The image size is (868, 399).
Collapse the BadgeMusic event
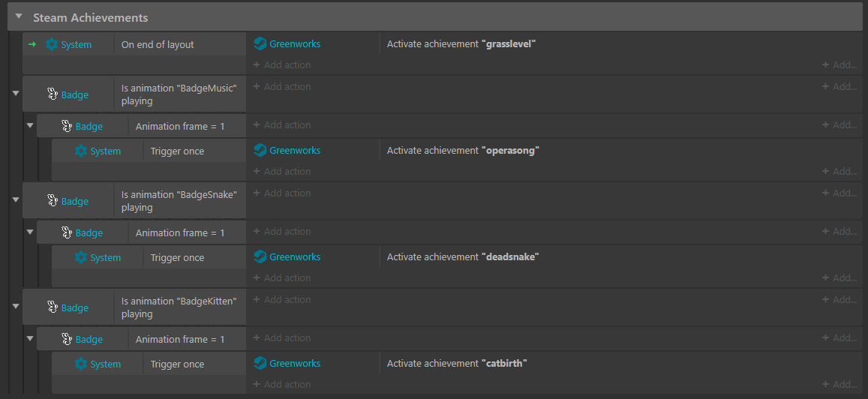point(16,92)
